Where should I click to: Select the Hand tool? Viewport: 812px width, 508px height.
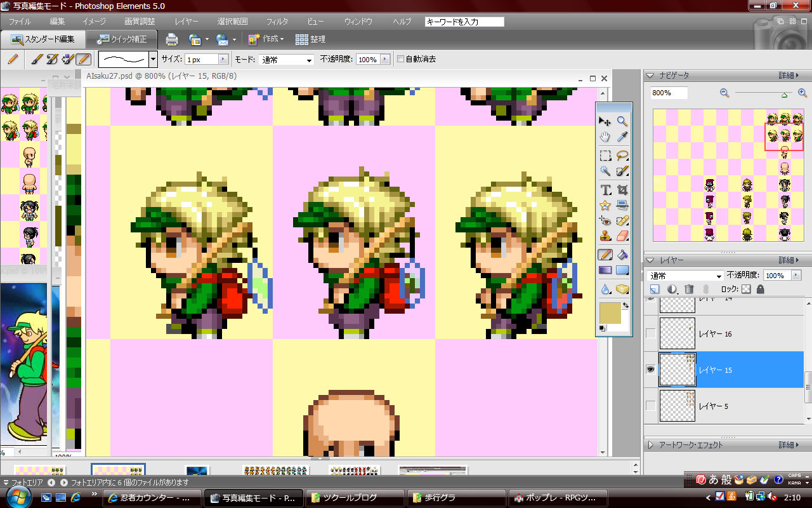[605, 137]
